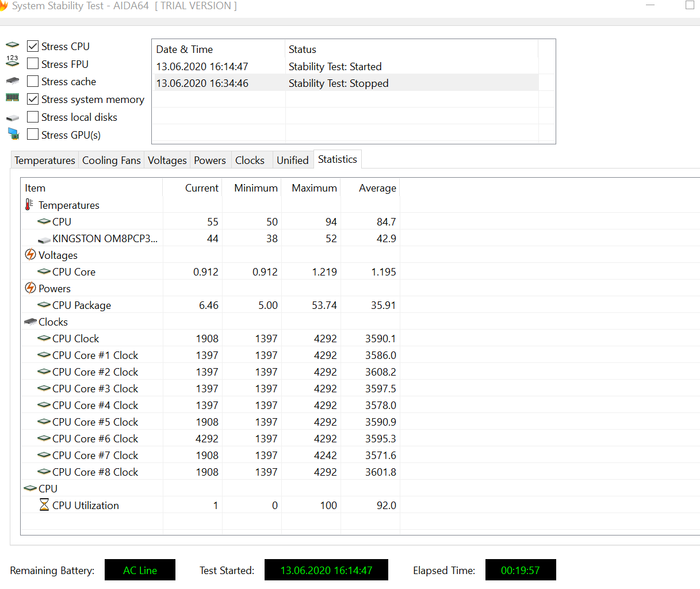700x589 pixels.
Task: Enable the Stress local disks checkbox
Action: click(x=33, y=117)
